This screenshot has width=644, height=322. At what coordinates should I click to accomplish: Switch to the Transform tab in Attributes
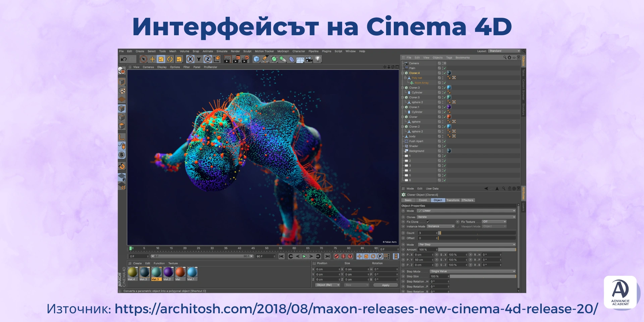pyautogui.click(x=453, y=200)
